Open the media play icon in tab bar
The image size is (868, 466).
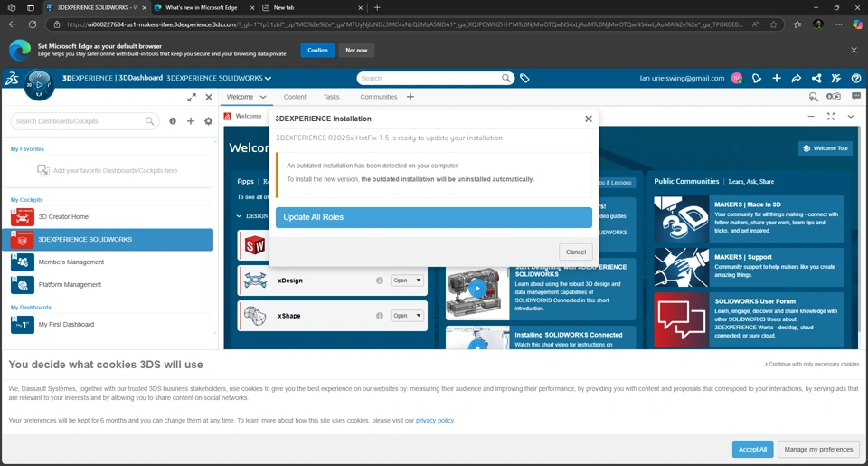(x=833, y=97)
